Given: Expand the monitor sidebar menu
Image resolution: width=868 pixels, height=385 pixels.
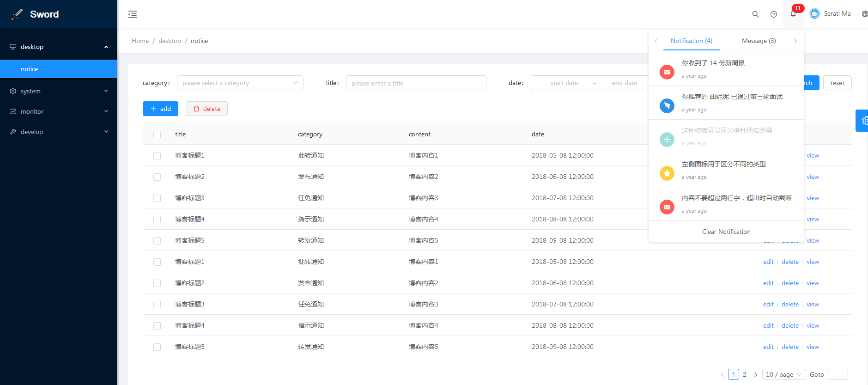Looking at the screenshot, I should click(x=58, y=111).
